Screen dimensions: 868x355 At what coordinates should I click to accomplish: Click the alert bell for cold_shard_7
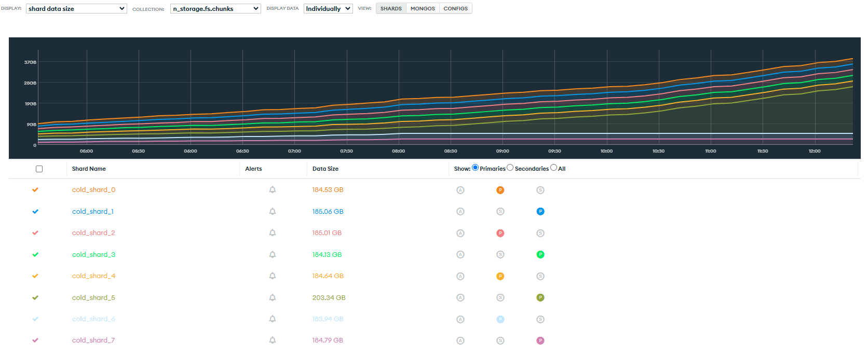[273, 340]
